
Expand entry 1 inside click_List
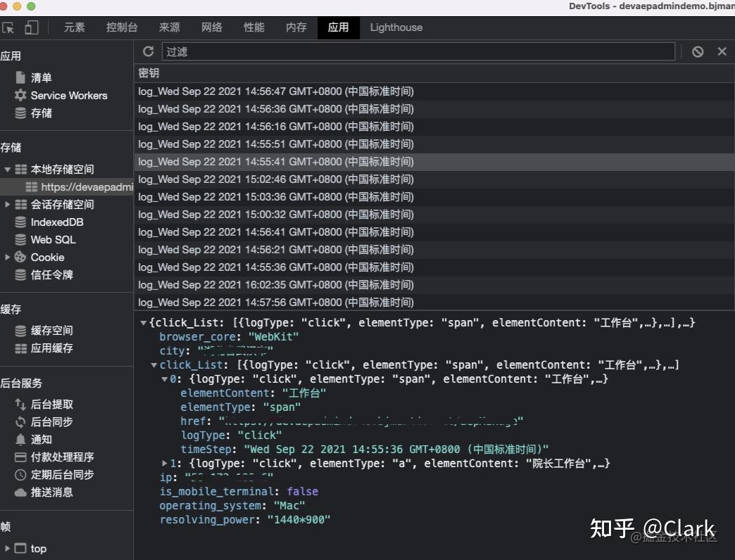pos(163,463)
